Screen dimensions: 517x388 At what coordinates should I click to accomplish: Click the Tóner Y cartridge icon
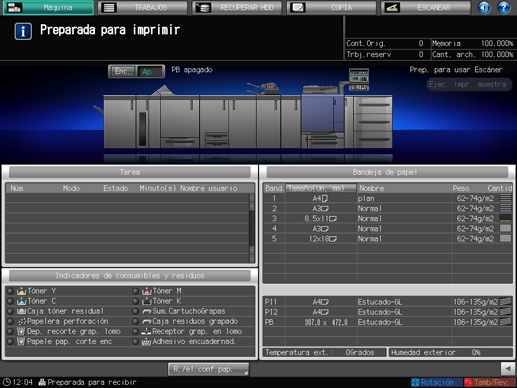[x=21, y=291]
